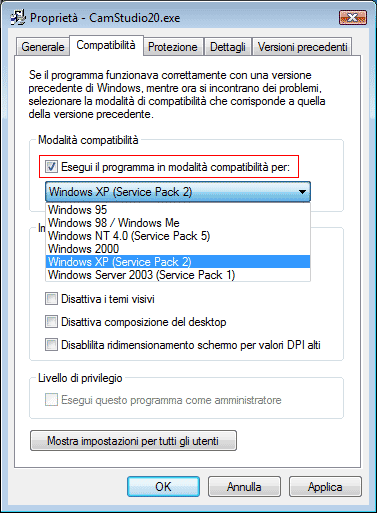This screenshot has height=513, width=377.
Task: Open the Protezione tab
Action: click(x=173, y=47)
